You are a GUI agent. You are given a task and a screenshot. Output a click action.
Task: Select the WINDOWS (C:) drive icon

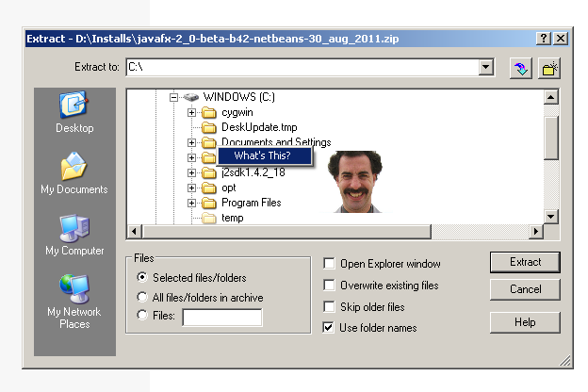click(x=191, y=97)
